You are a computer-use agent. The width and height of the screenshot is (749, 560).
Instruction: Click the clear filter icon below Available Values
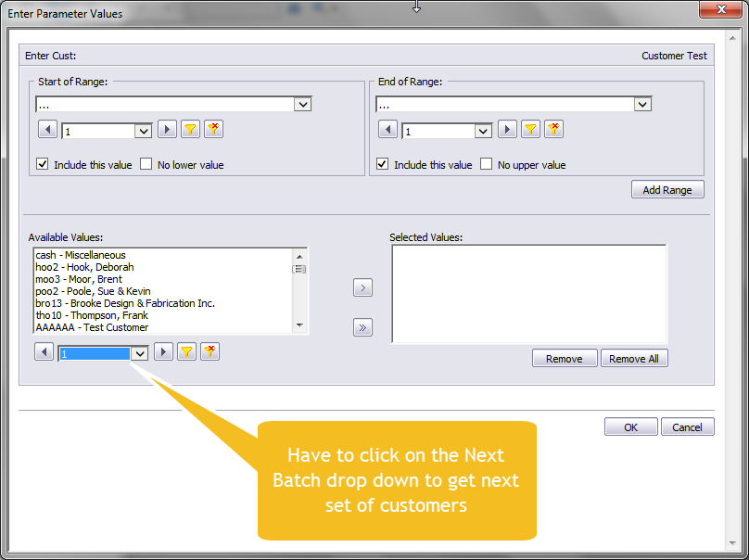(x=210, y=352)
